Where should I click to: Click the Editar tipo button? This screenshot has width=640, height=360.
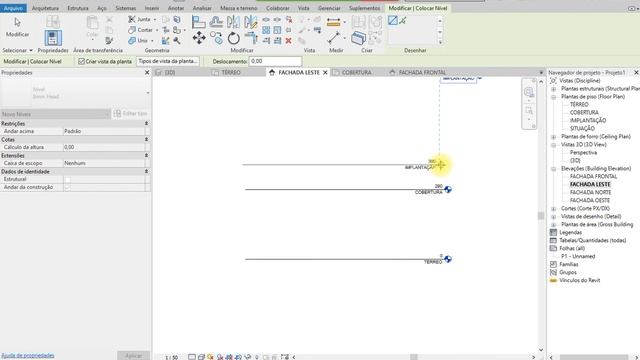pos(130,113)
